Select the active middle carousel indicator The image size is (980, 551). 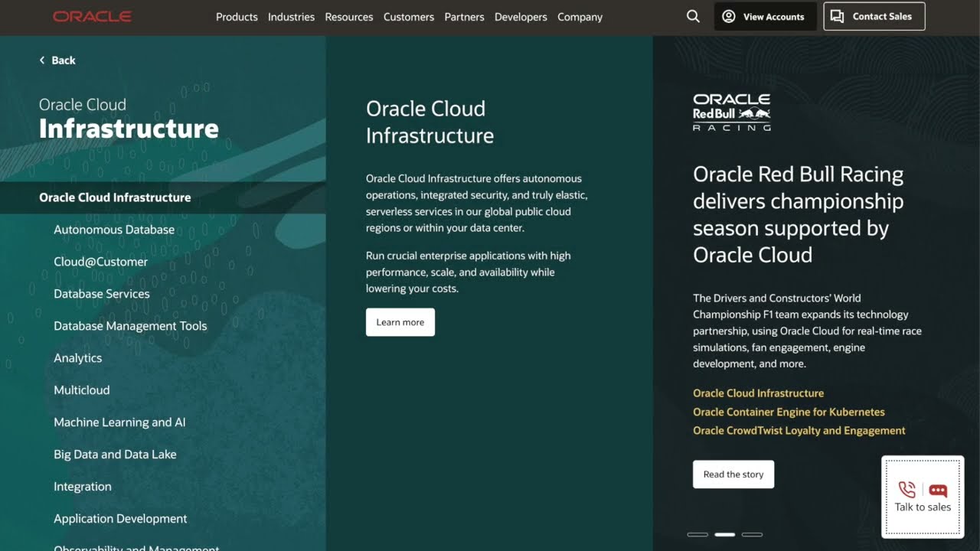pos(725,534)
